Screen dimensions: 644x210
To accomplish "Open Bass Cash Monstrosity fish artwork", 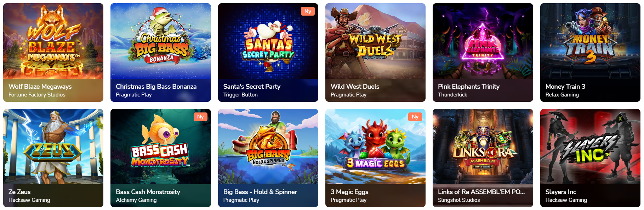I will [160, 147].
